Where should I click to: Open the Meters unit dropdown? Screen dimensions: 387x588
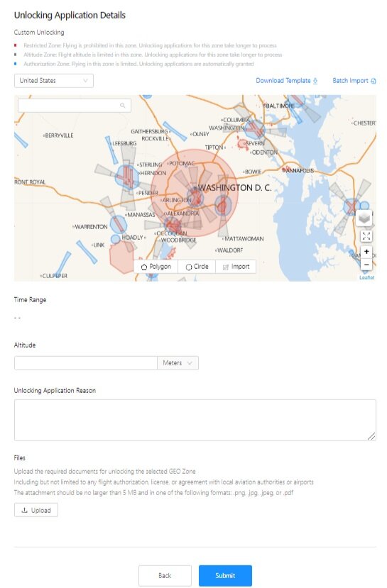coord(178,363)
